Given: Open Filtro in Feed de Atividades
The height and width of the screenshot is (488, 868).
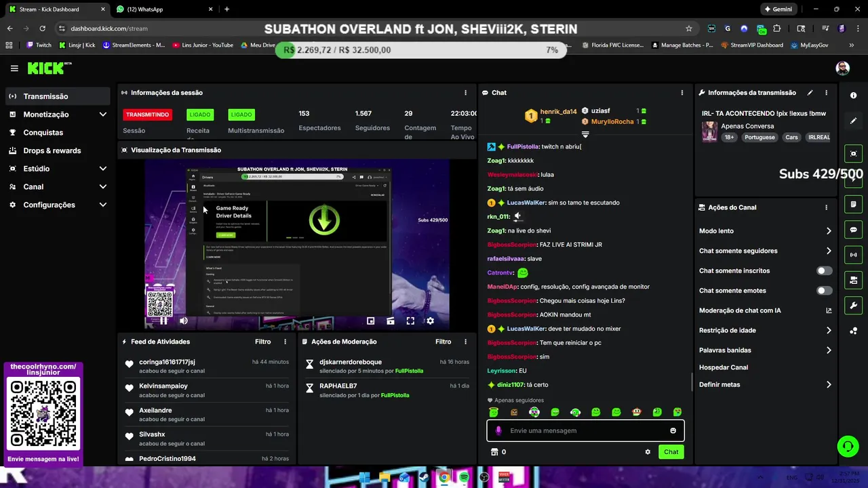Looking at the screenshot, I should click(262, 342).
